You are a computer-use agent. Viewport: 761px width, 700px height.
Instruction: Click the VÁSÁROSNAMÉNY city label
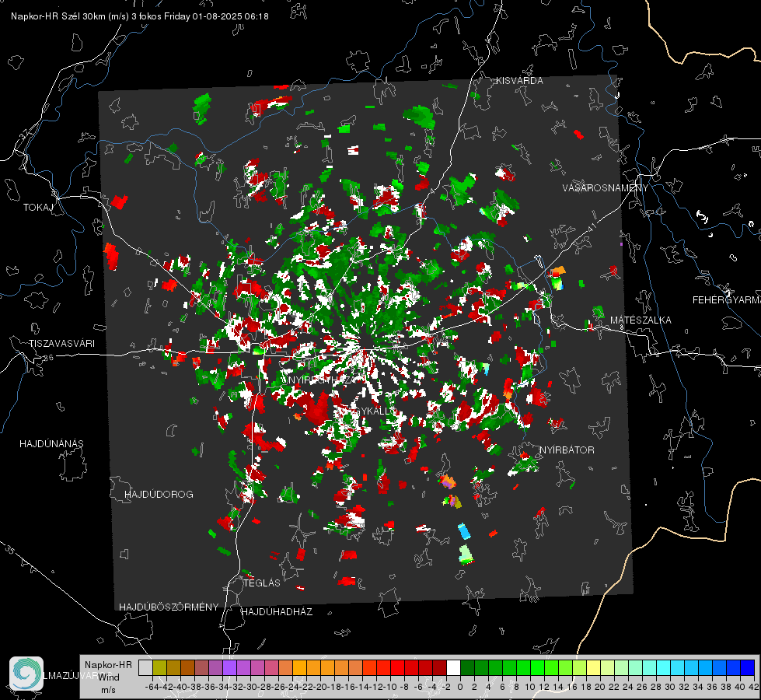pos(606,188)
